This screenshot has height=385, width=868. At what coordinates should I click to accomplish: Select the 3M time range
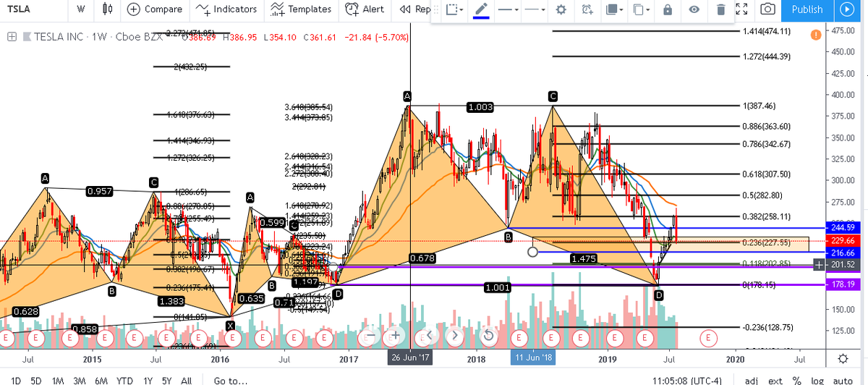[x=80, y=379]
